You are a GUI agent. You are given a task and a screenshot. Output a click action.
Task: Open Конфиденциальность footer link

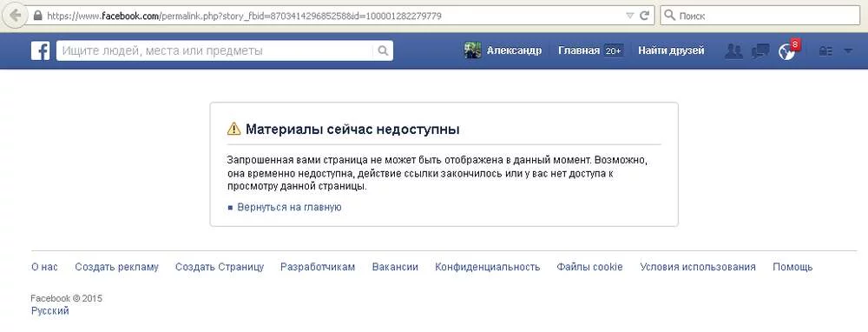click(487, 267)
